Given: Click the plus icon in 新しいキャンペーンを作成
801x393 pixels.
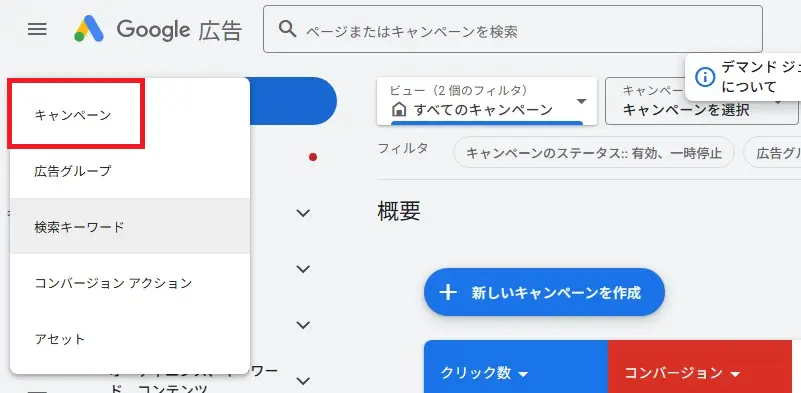Looking at the screenshot, I should point(448,292).
